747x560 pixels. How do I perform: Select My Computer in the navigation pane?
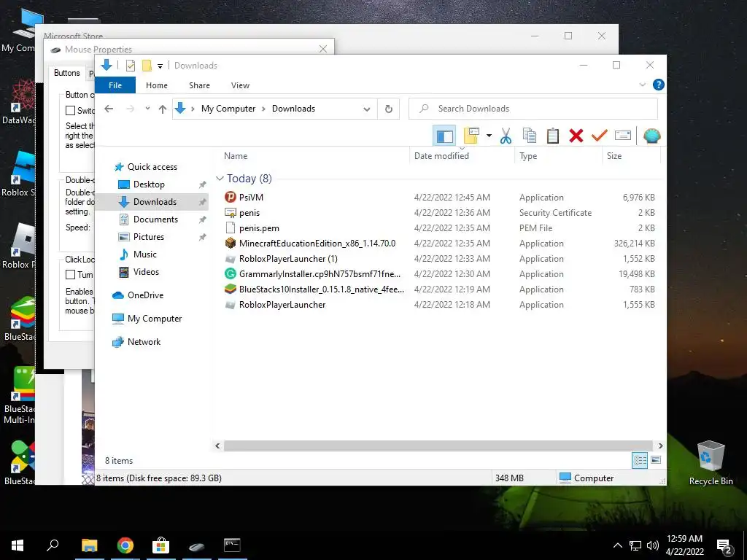coord(147,319)
